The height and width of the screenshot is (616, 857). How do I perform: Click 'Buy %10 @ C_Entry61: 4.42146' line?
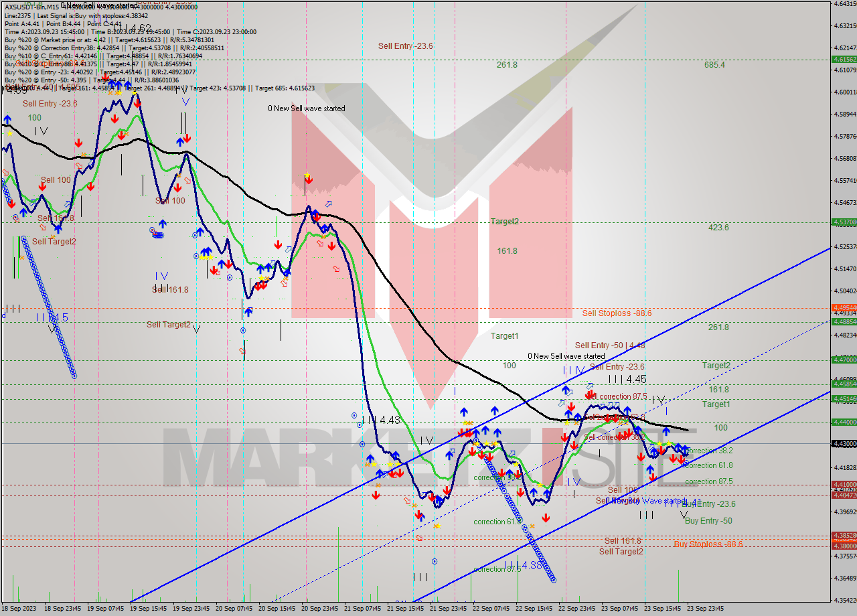52,56
